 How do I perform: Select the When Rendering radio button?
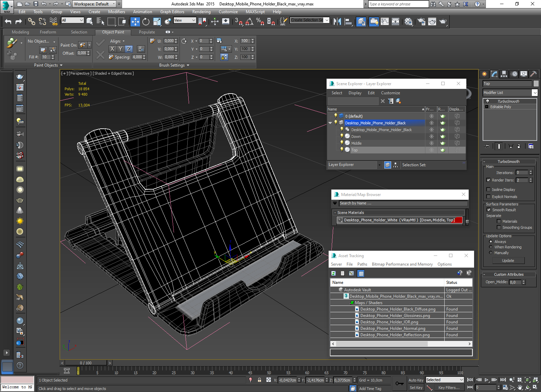point(491,247)
